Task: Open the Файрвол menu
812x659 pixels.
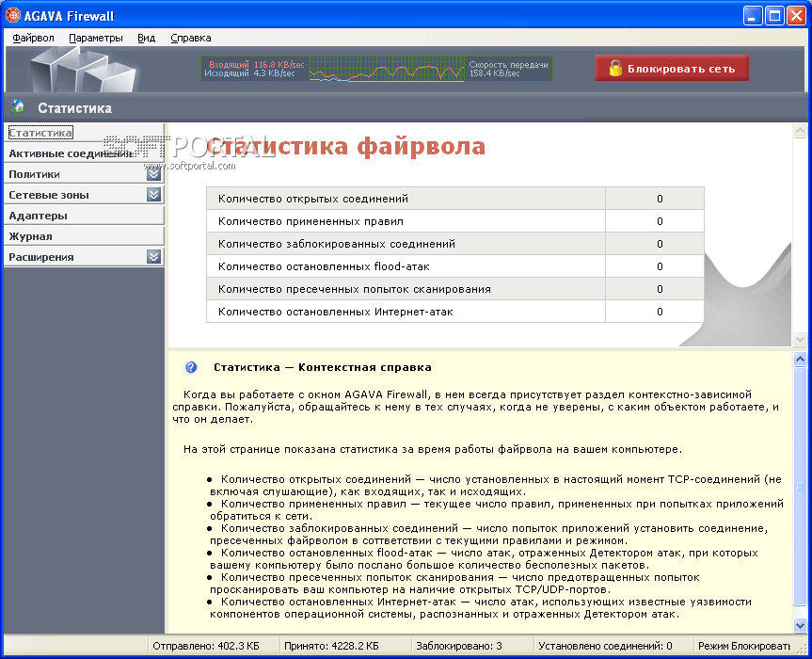Action: point(33,38)
